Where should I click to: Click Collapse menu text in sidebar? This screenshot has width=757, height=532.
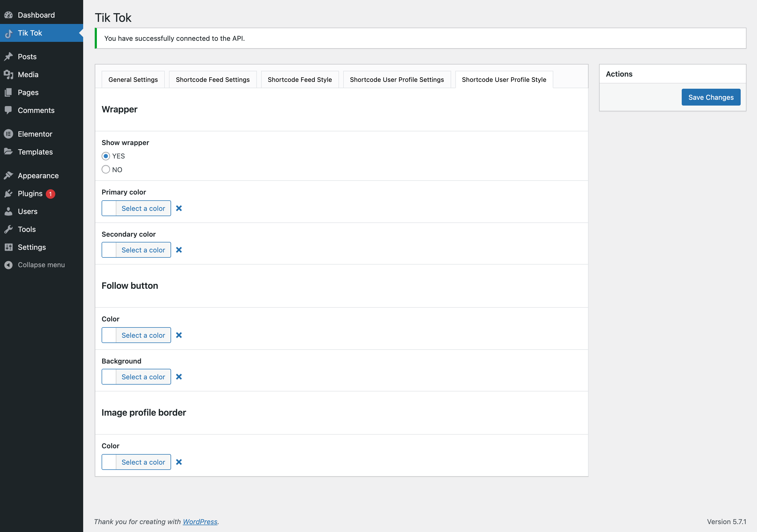(x=41, y=265)
